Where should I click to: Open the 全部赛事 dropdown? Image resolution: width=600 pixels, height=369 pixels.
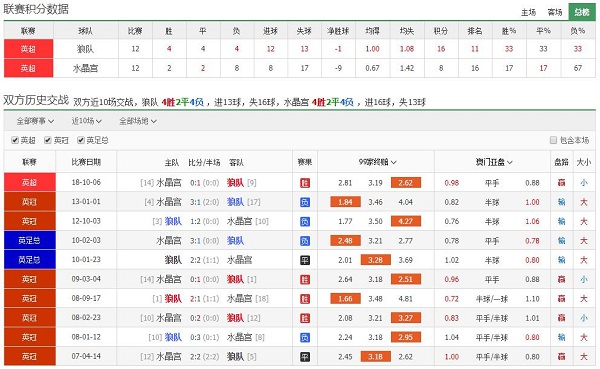click(x=35, y=121)
